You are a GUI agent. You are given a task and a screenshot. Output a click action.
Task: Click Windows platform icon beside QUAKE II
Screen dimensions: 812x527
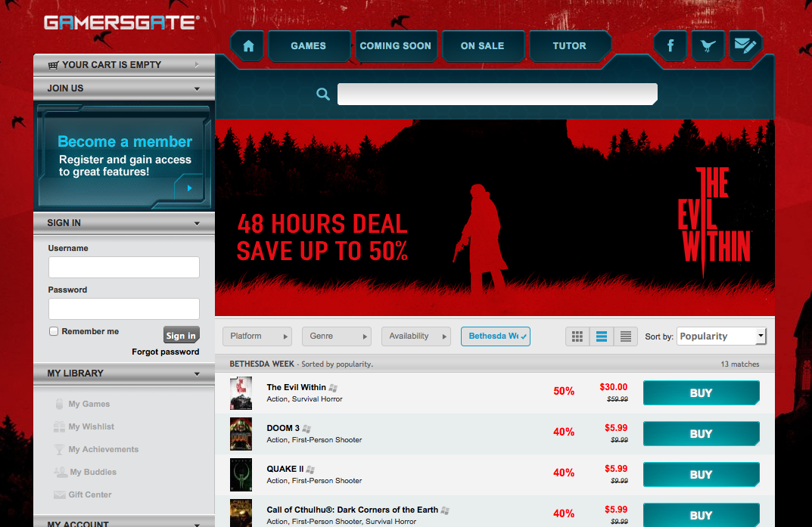(310, 470)
